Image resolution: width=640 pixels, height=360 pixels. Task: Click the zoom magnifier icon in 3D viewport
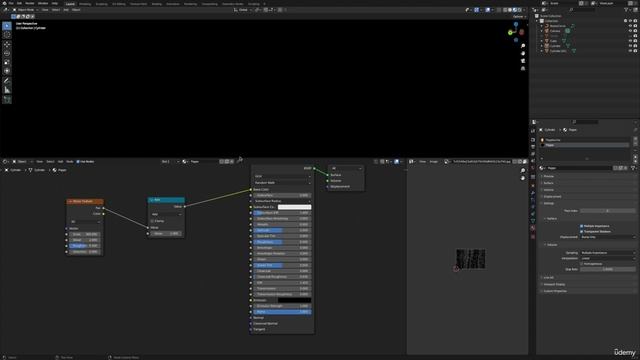pyautogui.click(x=523, y=46)
